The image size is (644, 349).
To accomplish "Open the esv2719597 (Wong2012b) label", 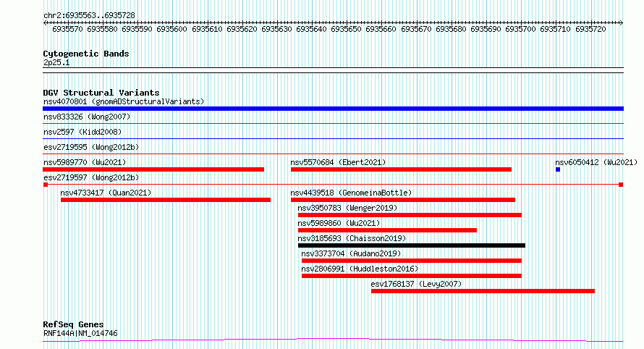I will point(91,177).
